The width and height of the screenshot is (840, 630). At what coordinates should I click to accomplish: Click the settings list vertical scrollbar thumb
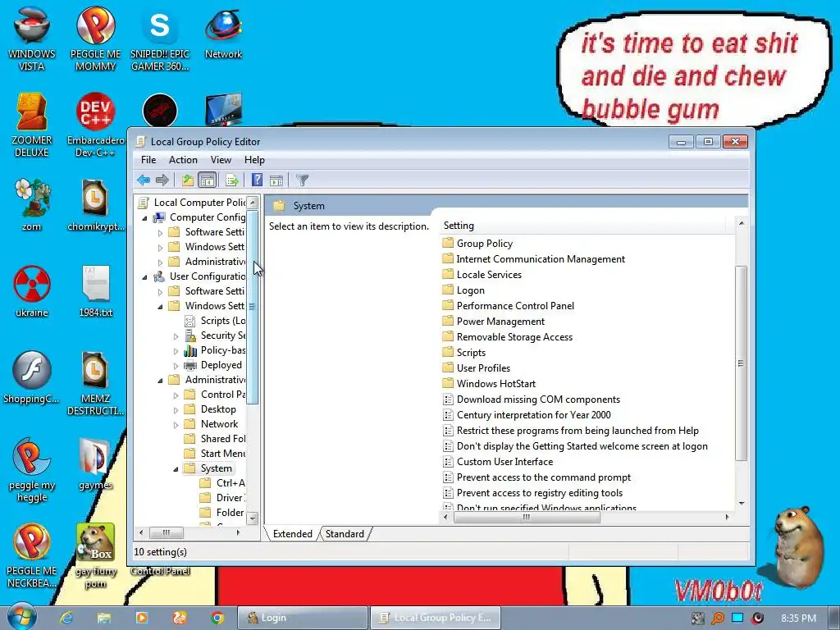pyautogui.click(x=741, y=363)
